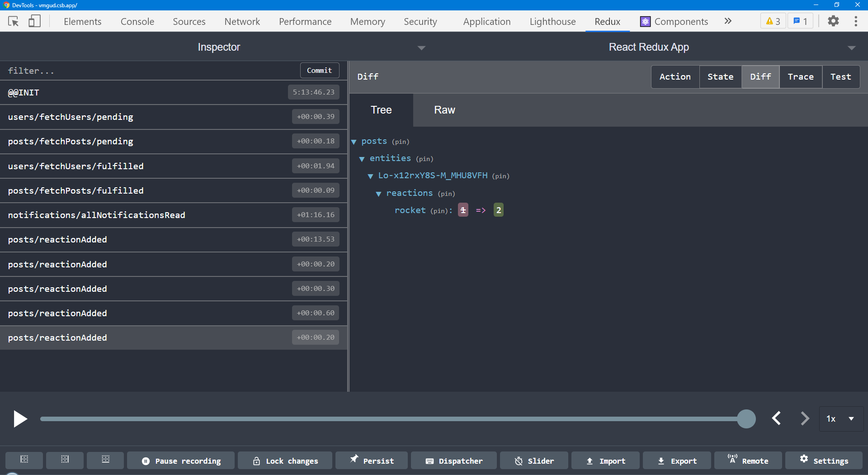Viewport: 868px width, 475px height.
Task: Click the Export button
Action: [677, 461]
